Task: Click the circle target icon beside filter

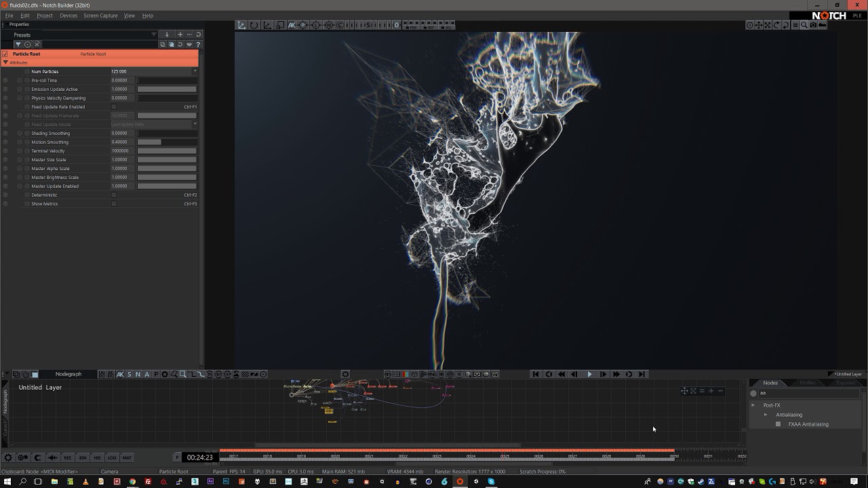Action: coord(27,44)
